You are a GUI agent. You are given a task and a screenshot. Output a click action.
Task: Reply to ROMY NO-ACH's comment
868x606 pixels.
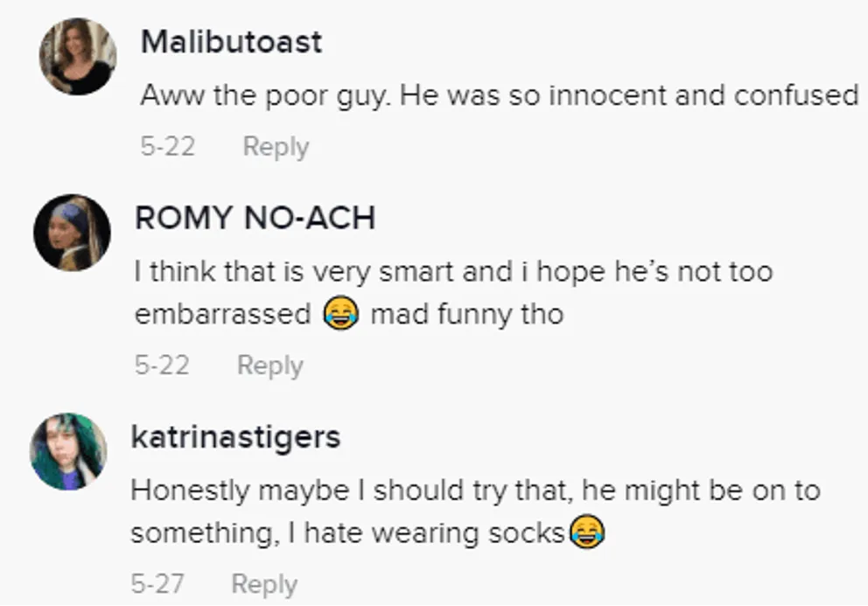[269, 366]
